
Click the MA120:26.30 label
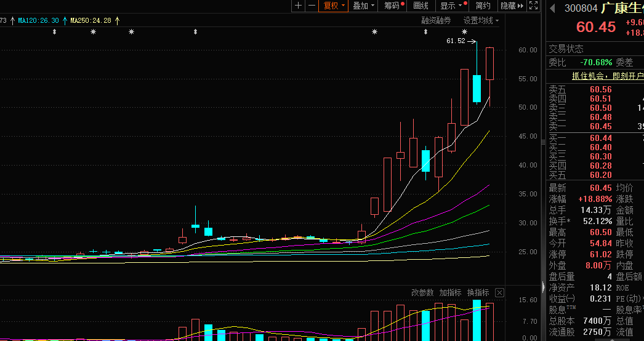click(38, 20)
